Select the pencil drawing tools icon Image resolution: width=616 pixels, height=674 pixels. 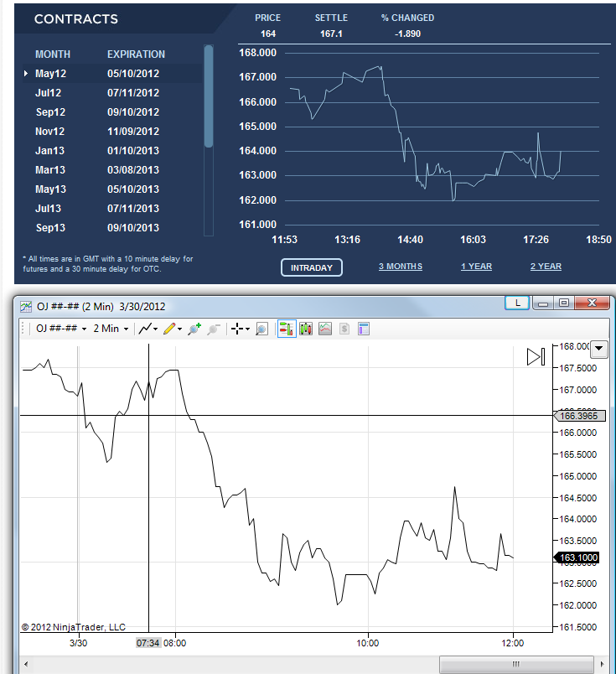tap(169, 329)
